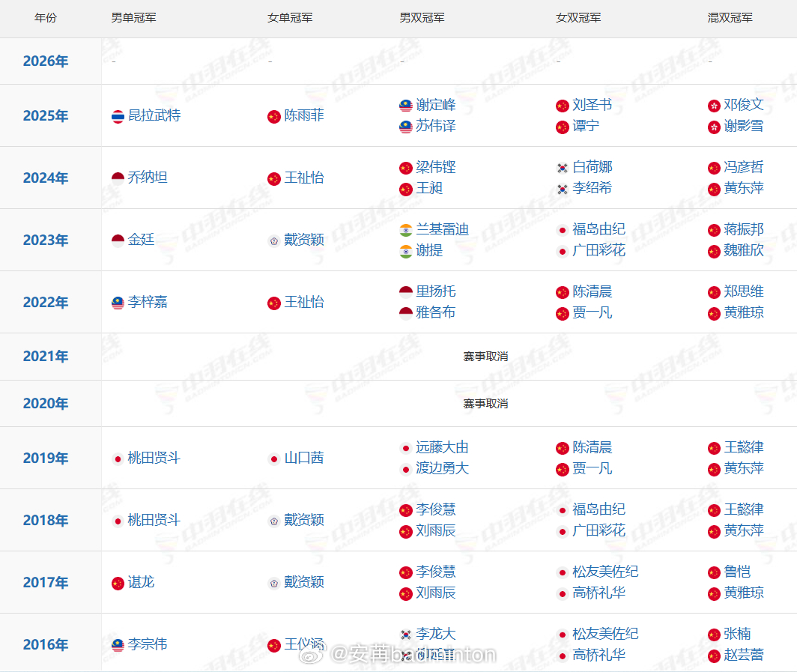Open the 2019年 year link
This screenshot has width=797, height=672.
pos(46,458)
